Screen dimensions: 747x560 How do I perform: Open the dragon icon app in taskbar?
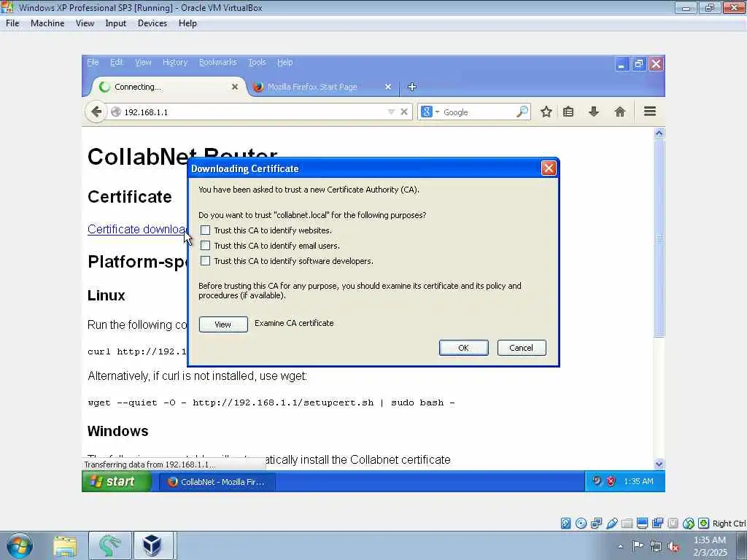click(109, 545)
